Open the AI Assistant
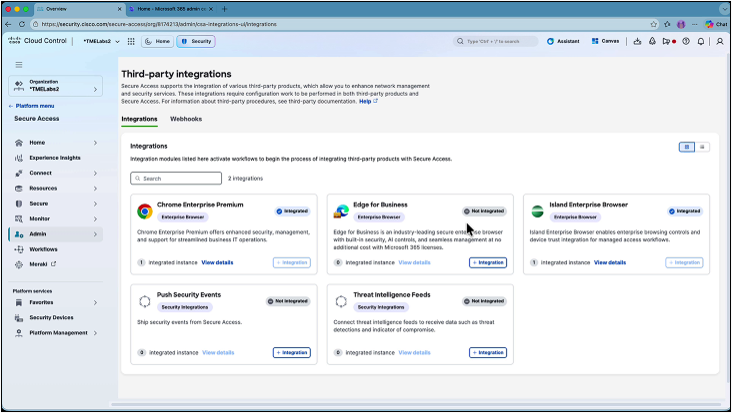732x413 pixels. 563,42
